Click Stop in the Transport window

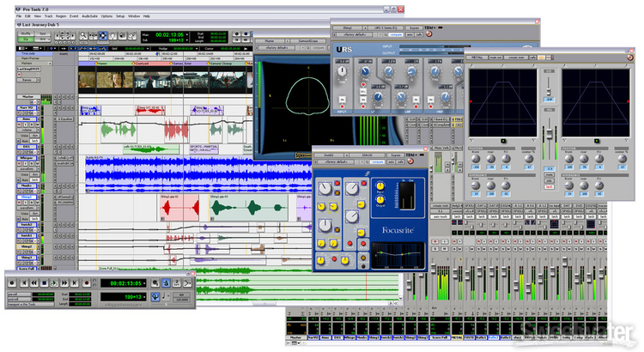click(x=45, y=283)
